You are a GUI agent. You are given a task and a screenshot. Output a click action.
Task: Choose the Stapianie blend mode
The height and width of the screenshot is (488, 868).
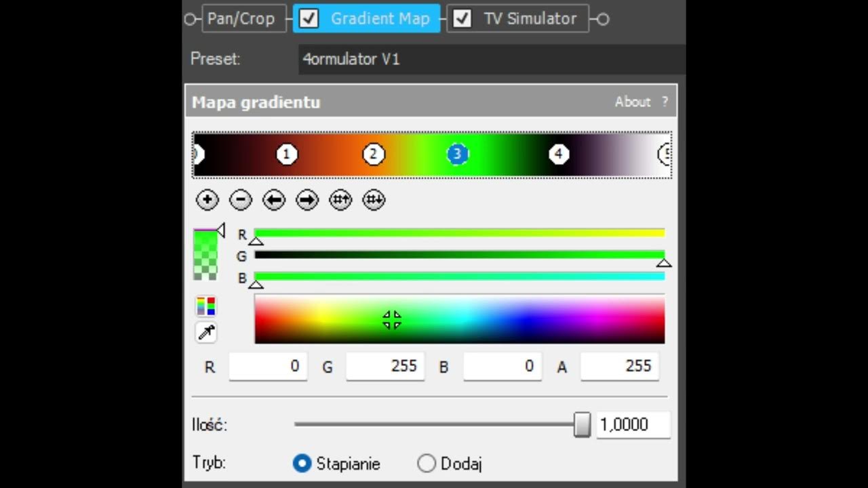point(302,464)
